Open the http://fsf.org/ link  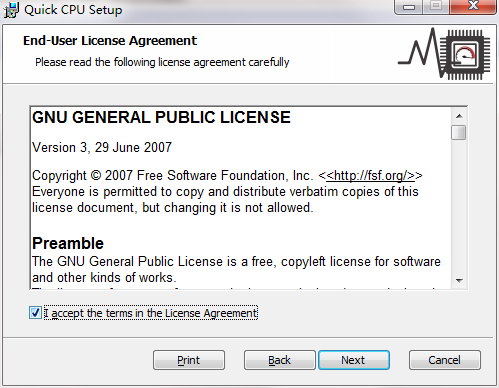(370, 175)
